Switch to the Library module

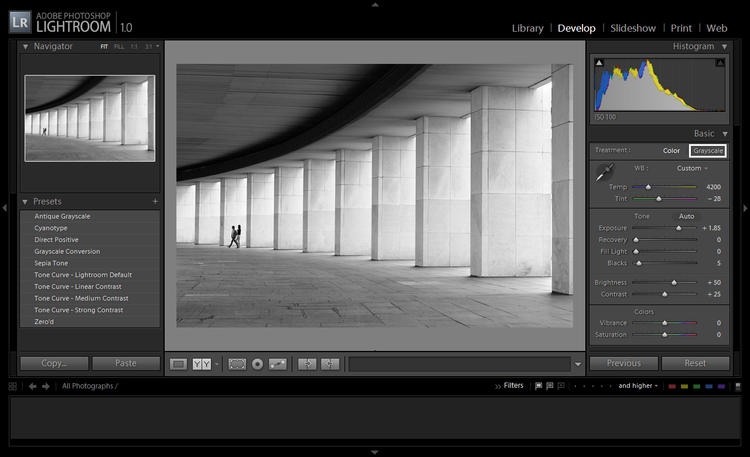(x=527, y=28)
